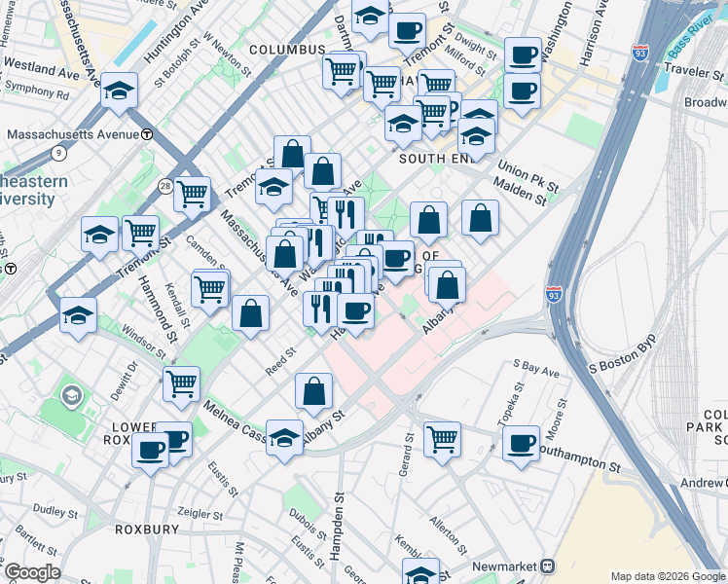Click the St Botolph St label

(177, 63)
